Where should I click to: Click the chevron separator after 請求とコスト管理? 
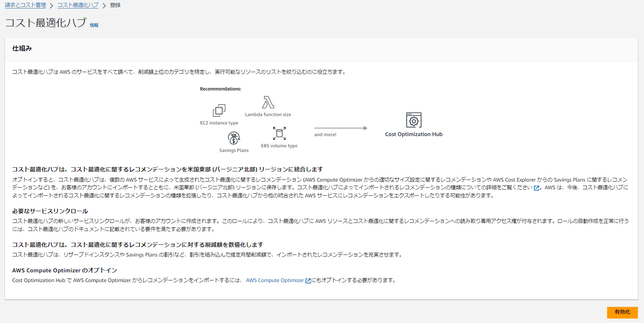click(52, 6)
